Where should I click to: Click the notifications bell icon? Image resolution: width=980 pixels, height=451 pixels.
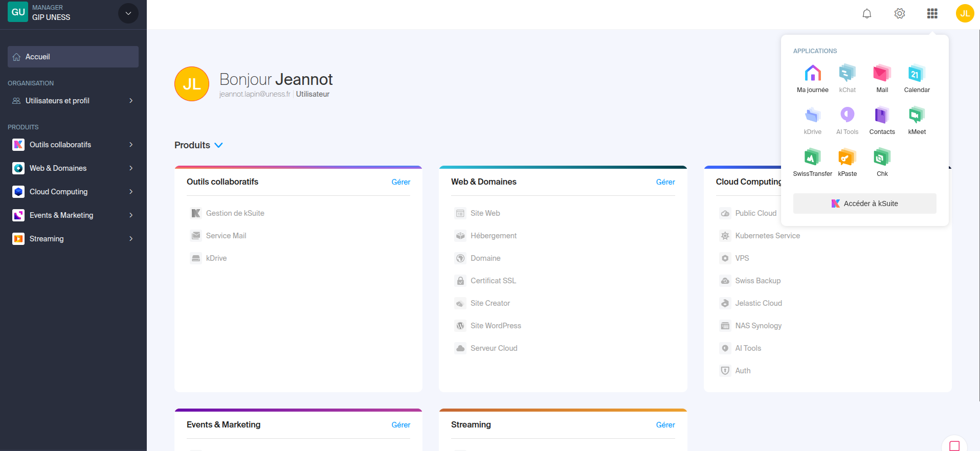(866, 14)
